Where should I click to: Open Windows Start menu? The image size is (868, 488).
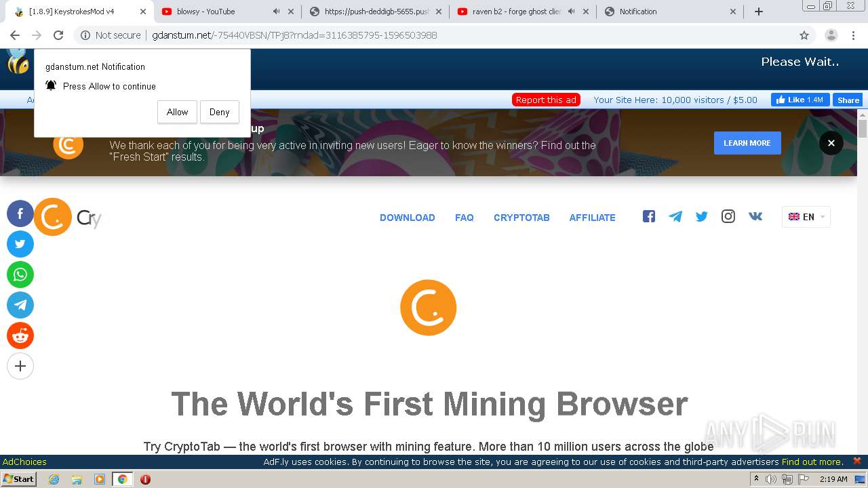click(x=19, y=479)
